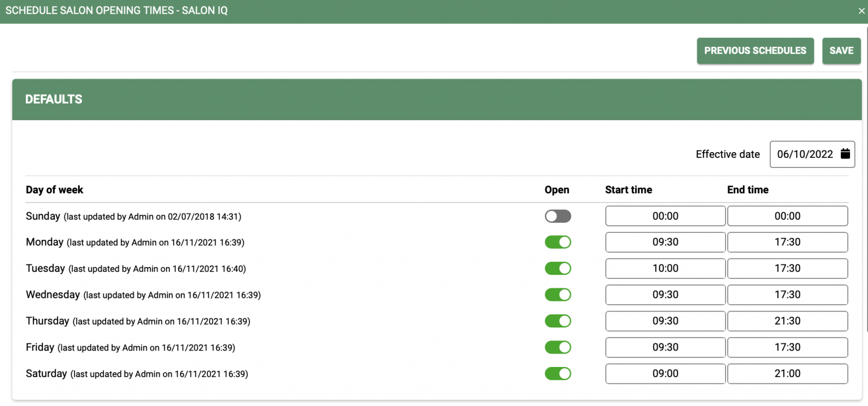Turn off the Tuesday open switch

pos(558,269)
